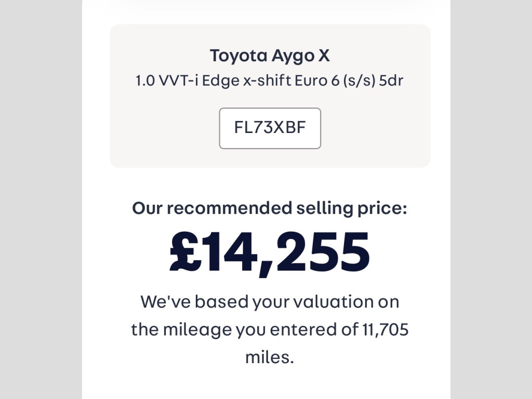Click the '(s/s)' text in specification

(360, 81)
